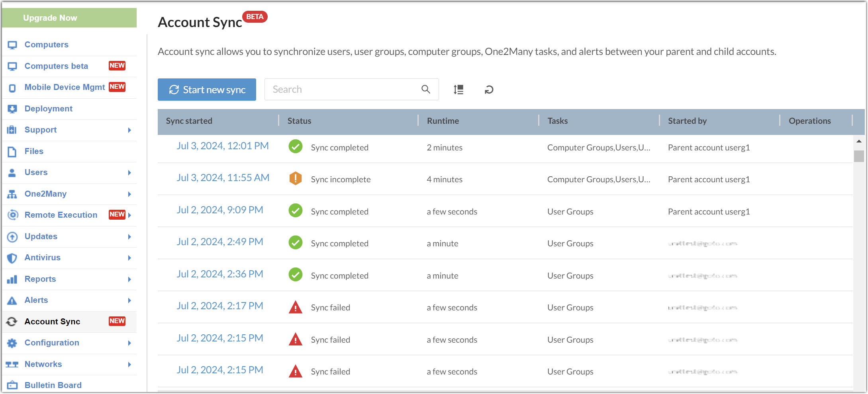Click the sort order icon next to search

(x=458, y=90)
